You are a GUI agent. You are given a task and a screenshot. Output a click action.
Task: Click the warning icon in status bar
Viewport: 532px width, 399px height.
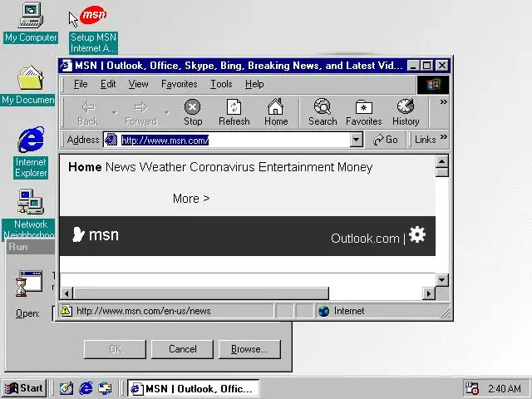coord(66,310)
